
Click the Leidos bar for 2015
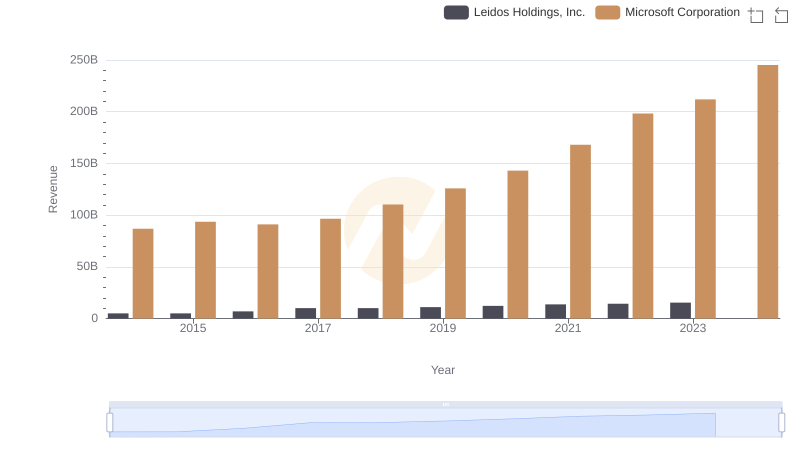(x=180, y=316)
